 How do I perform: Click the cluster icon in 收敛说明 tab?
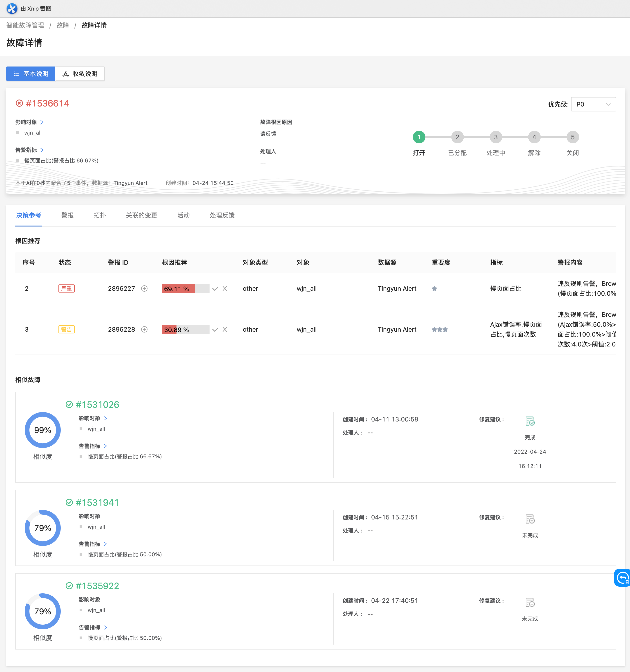pos(66,74)
